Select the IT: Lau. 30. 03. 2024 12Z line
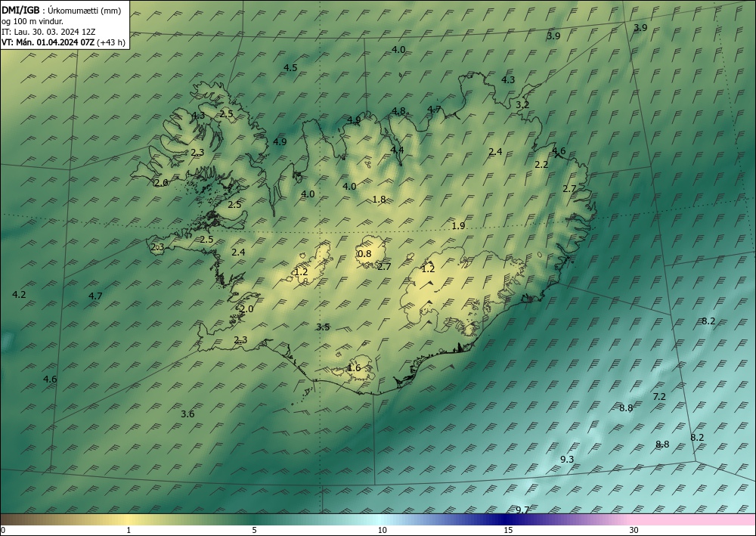Screen dimensions: 756x536 (48, 32)
